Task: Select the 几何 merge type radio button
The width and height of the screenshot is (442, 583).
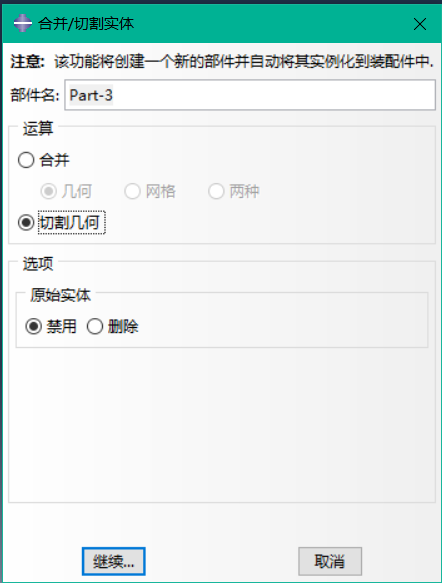Action: coord(49,191)
